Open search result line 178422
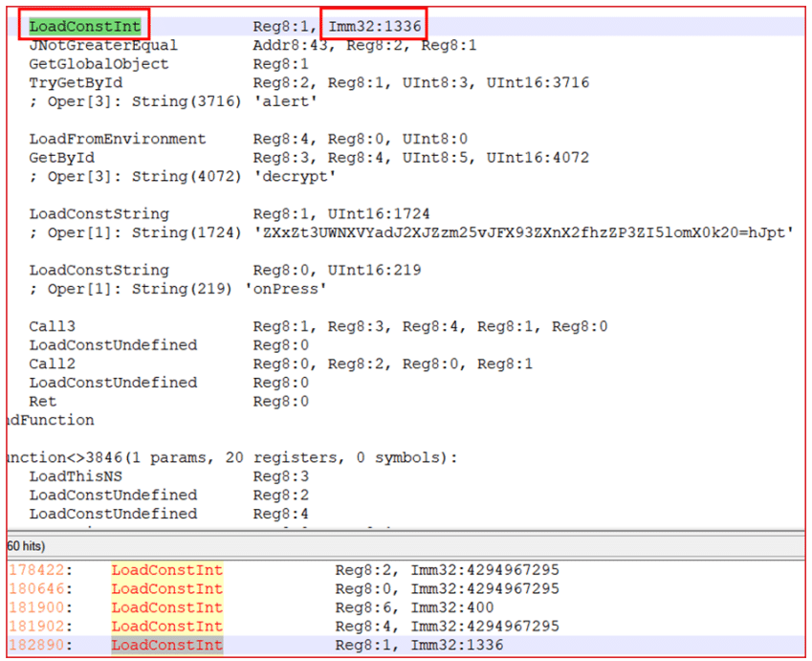The width and height of the screenshot is (812, 661). pos(406,570)
